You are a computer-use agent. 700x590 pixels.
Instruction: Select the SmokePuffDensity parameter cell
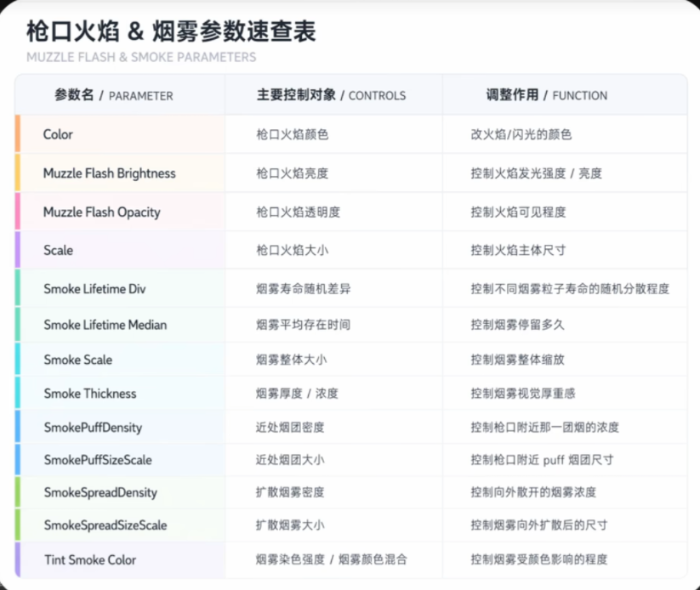point(120,427)
